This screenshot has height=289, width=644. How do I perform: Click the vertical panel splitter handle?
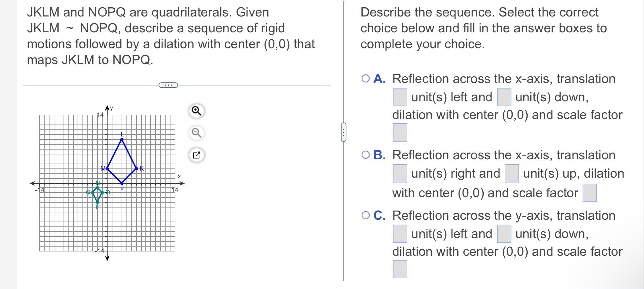click(343, 132)
